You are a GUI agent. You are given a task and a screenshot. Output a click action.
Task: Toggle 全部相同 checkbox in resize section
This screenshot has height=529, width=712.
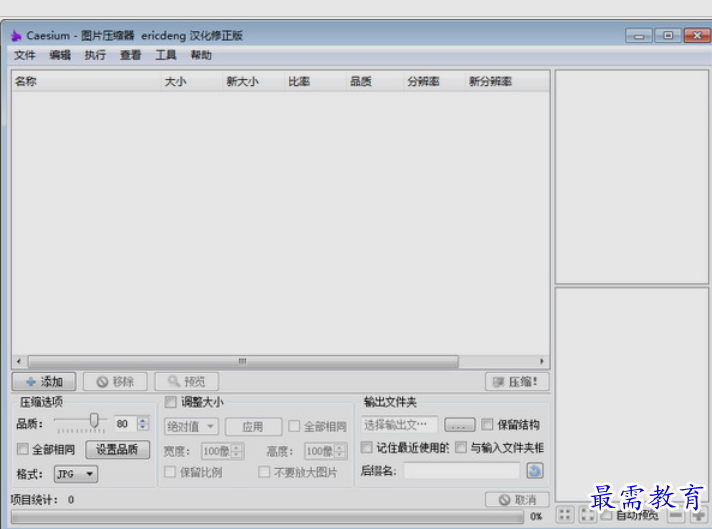click(294, 426)
